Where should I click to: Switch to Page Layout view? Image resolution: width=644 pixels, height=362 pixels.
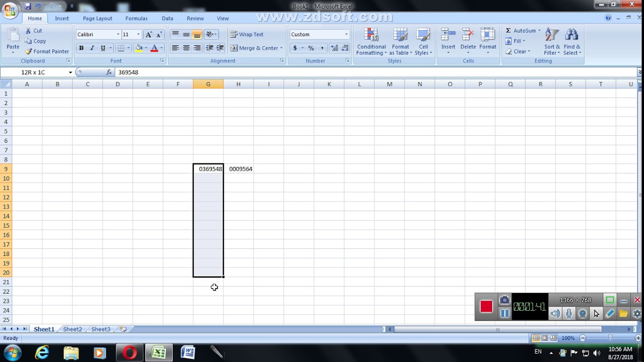tap(545, 338)
